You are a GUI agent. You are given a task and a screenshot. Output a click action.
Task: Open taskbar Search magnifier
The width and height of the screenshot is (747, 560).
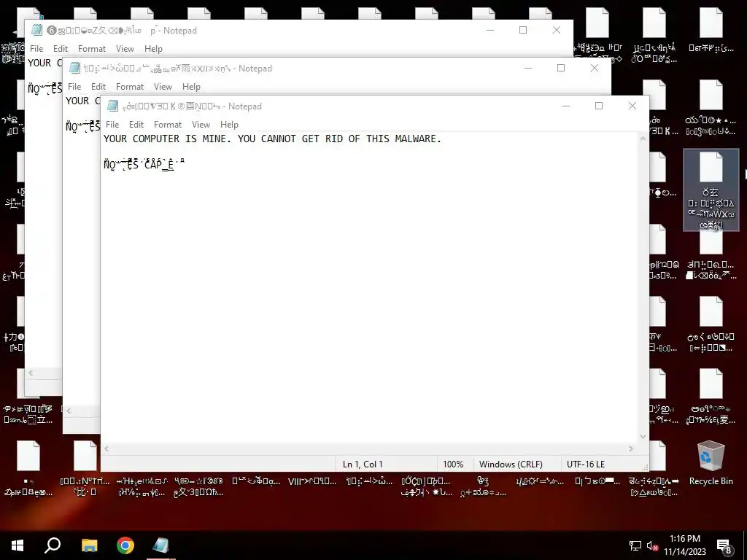(x=53, y=545)
